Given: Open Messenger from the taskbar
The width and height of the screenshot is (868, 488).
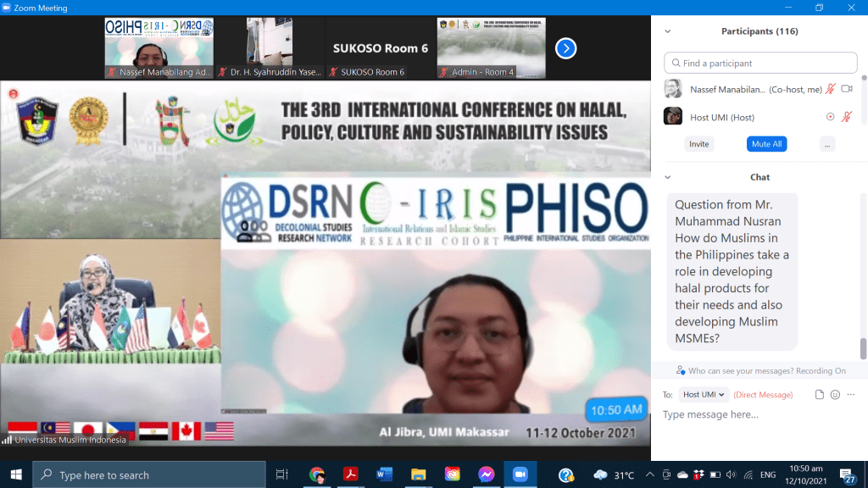Looking at the screenshot, I should point(486,474).
